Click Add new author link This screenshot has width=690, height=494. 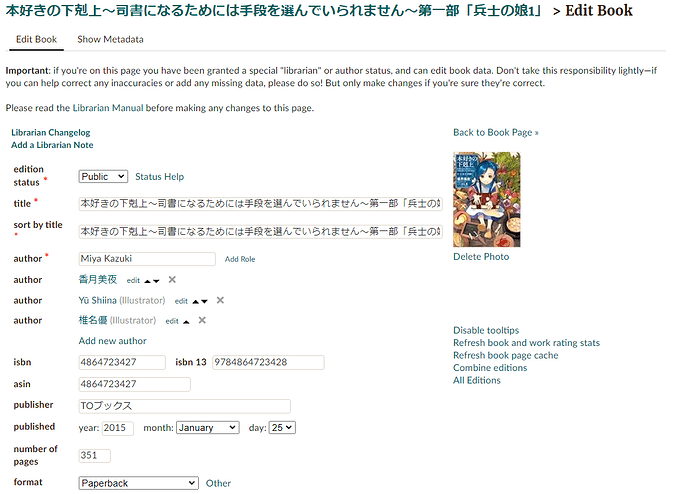[113, 341]
